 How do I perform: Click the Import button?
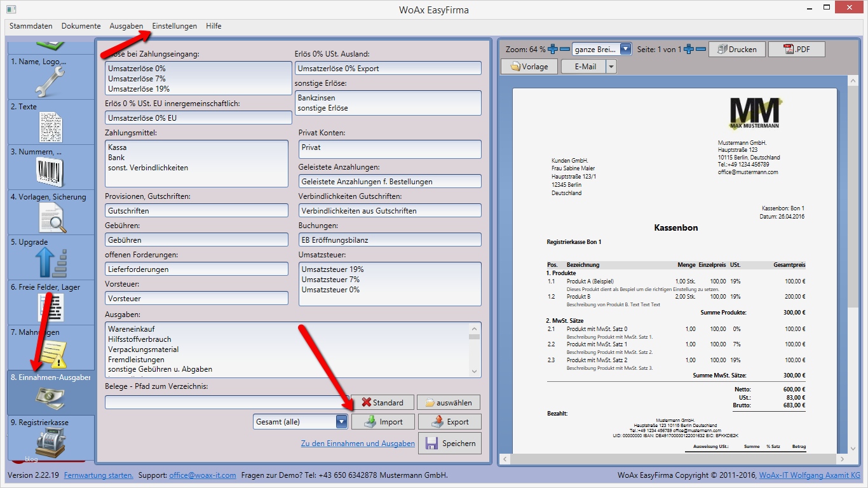click(383, 421)
